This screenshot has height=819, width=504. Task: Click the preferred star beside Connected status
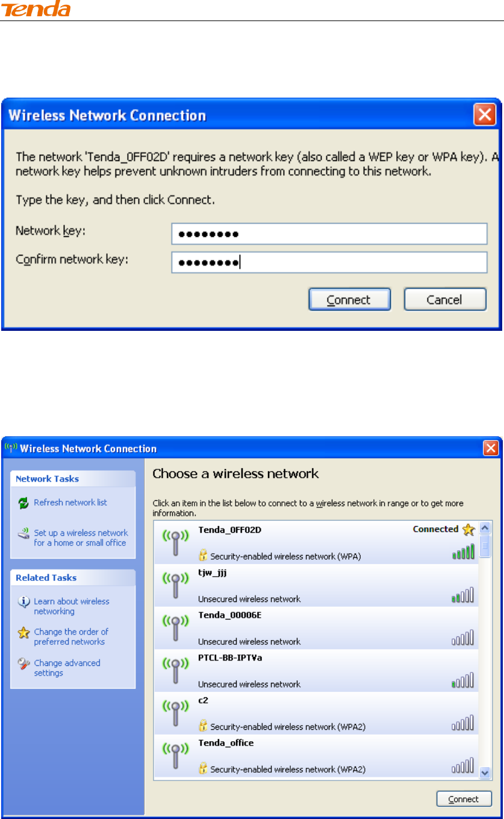(x=468, y=530)
